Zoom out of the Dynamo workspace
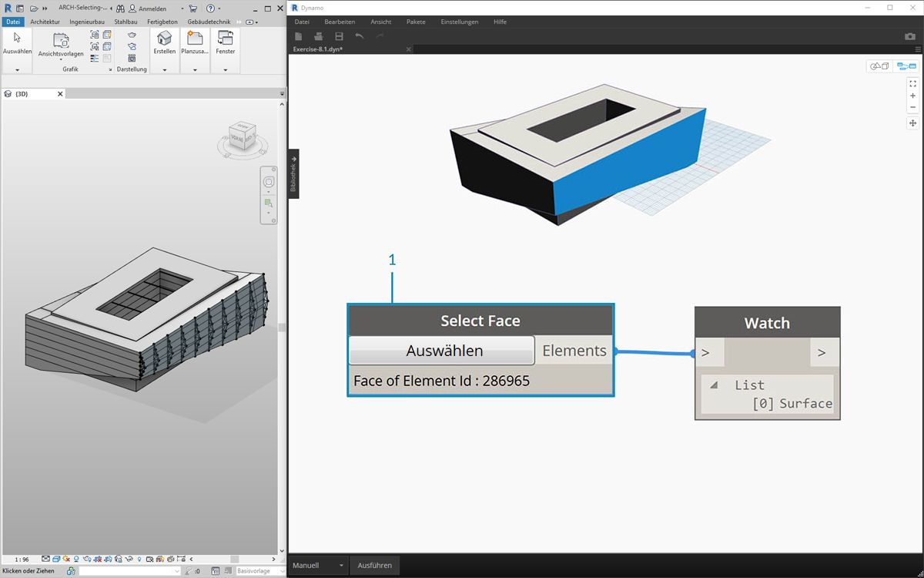Screen dimensions: 924x578 click(912, 107)
